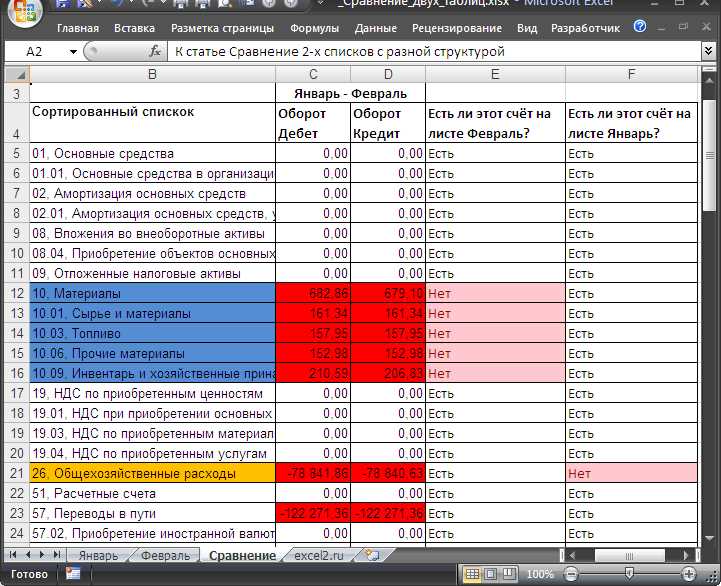Select column D header
This screenshot has width=721, height=586.
pyautogui.click(x=388, y=74)
